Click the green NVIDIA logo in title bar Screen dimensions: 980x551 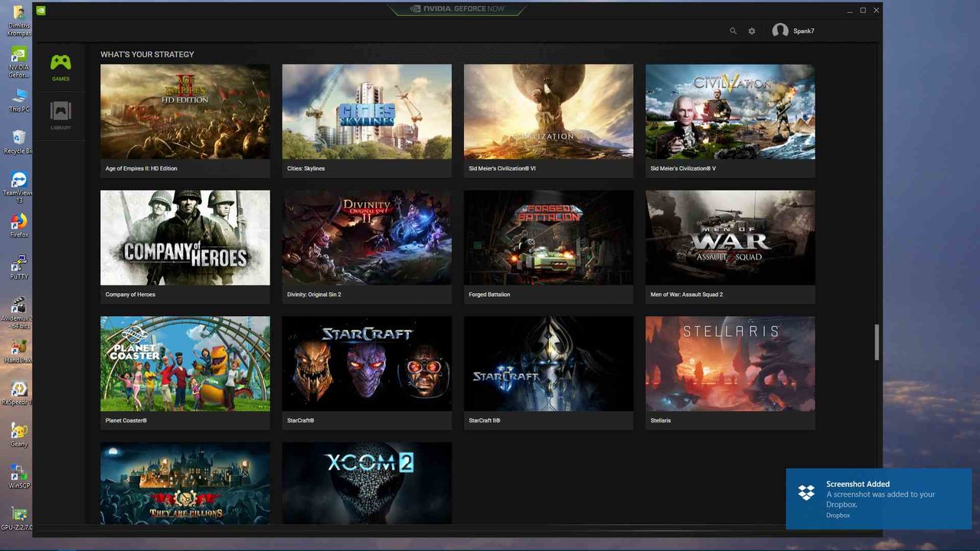coord(41,10)
